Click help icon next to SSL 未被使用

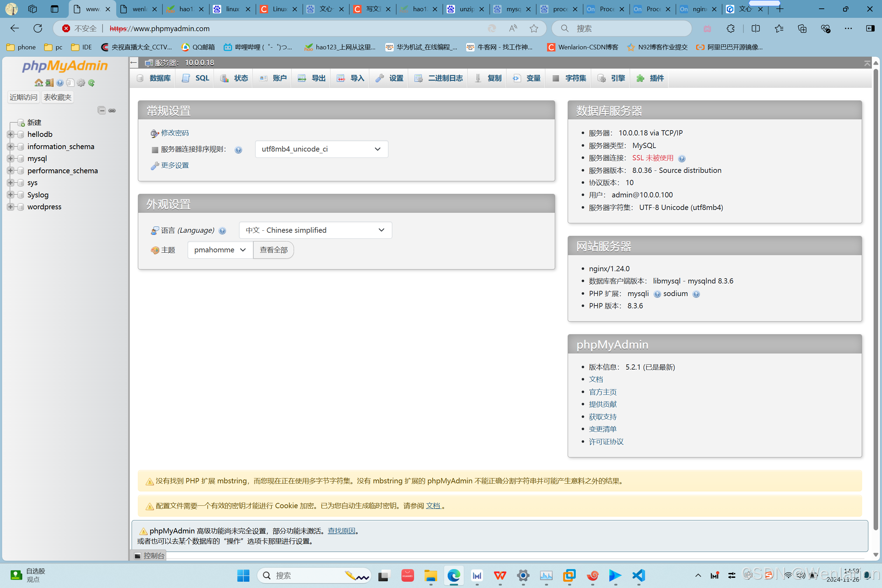(x=682, y=158)
